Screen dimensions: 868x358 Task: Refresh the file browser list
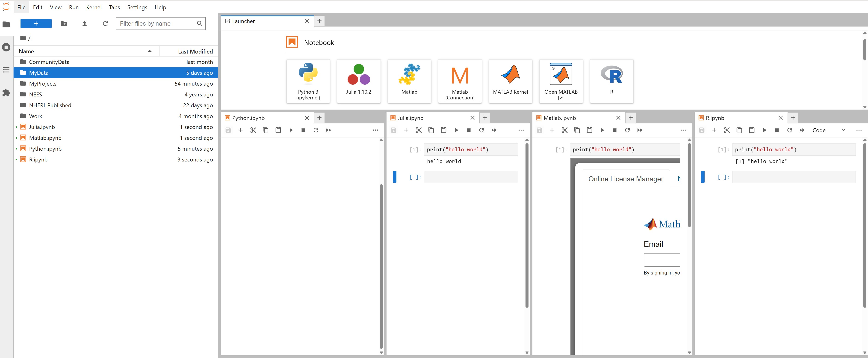coord(105,23)
